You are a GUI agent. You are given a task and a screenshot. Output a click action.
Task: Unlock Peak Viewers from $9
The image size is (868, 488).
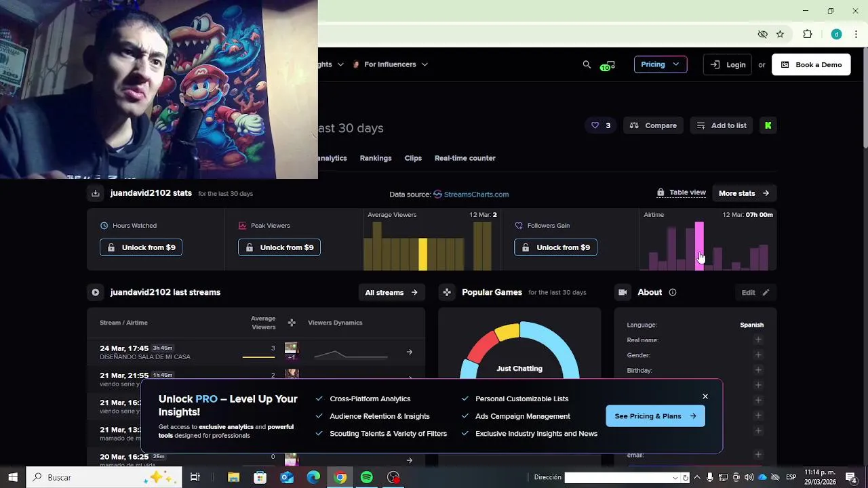(279, 247)
